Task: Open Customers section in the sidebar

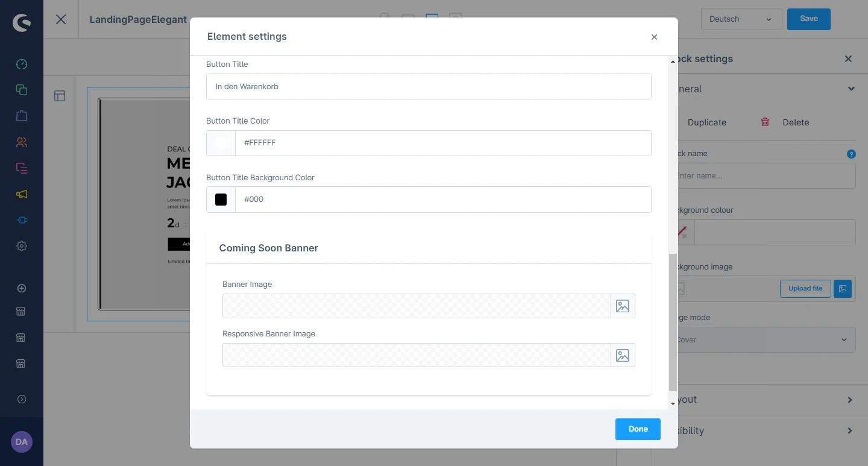Action: pos(22,142)
